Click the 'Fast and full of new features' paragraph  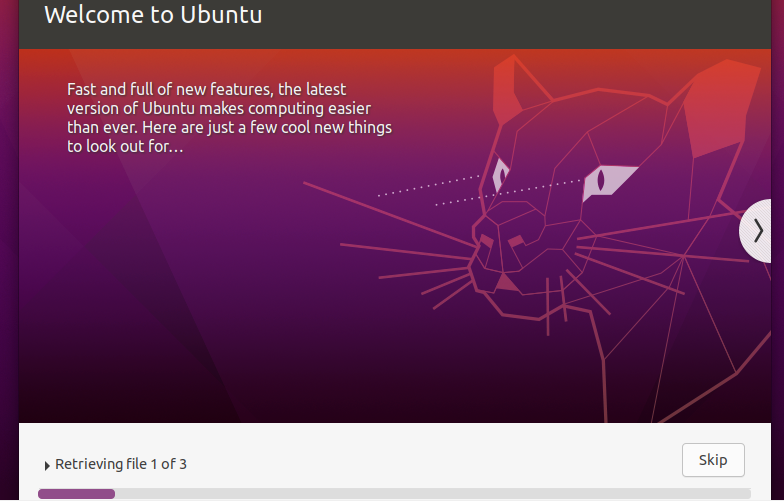pos(230,118)
